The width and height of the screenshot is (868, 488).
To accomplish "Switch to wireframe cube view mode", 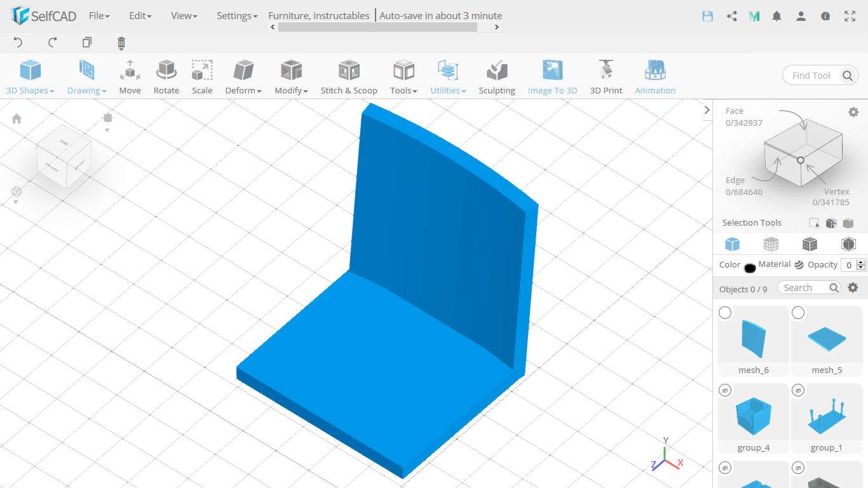I will 771,244.
